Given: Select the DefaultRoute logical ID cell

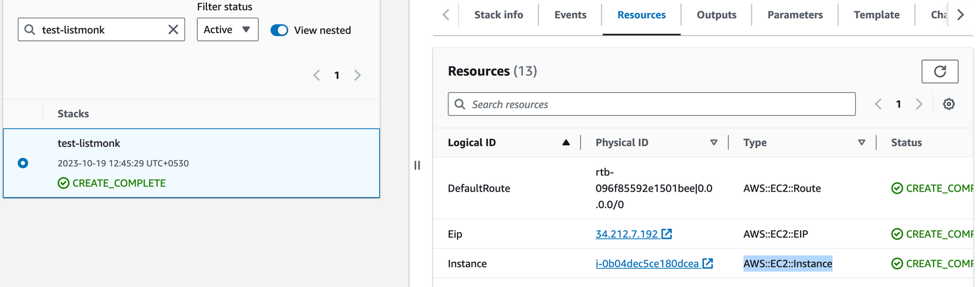Looking at the screenshot, I should tap(479, 188).
